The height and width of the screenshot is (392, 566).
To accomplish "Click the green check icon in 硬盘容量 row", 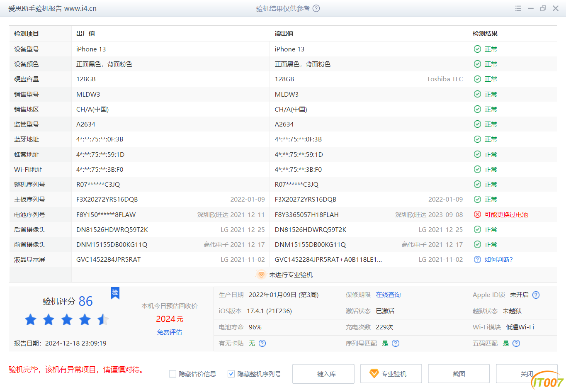I will coord(477,79).
